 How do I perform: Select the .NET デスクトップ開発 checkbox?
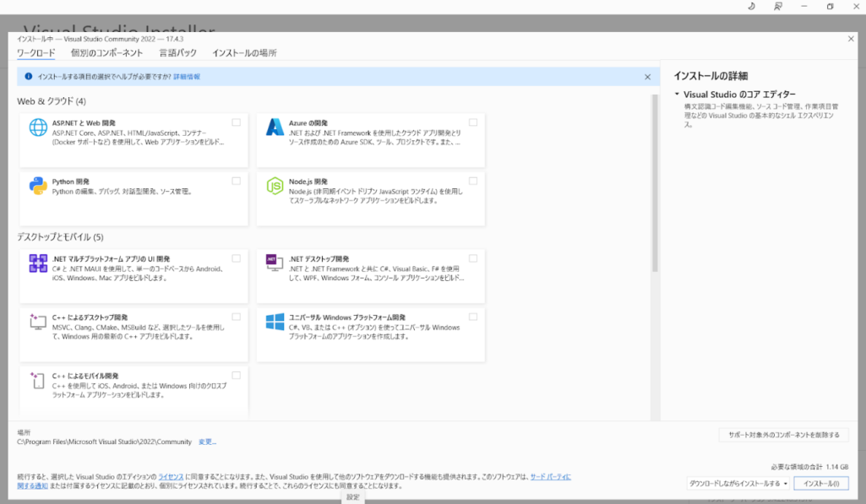[x=473, y=258]
